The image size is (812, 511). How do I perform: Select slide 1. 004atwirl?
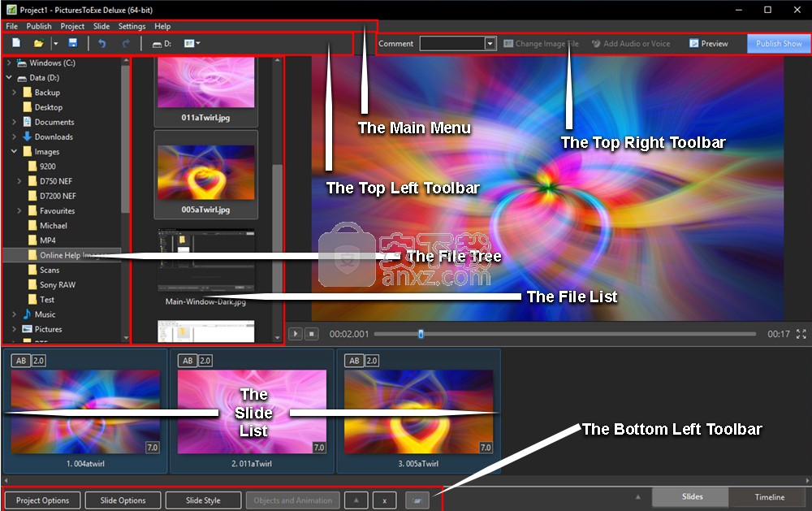point(85,412)
